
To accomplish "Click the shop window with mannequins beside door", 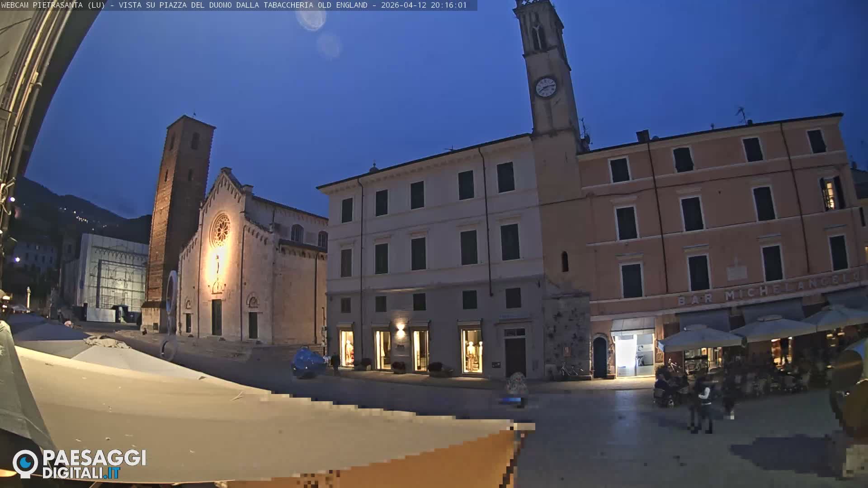I will coord(472,351).
